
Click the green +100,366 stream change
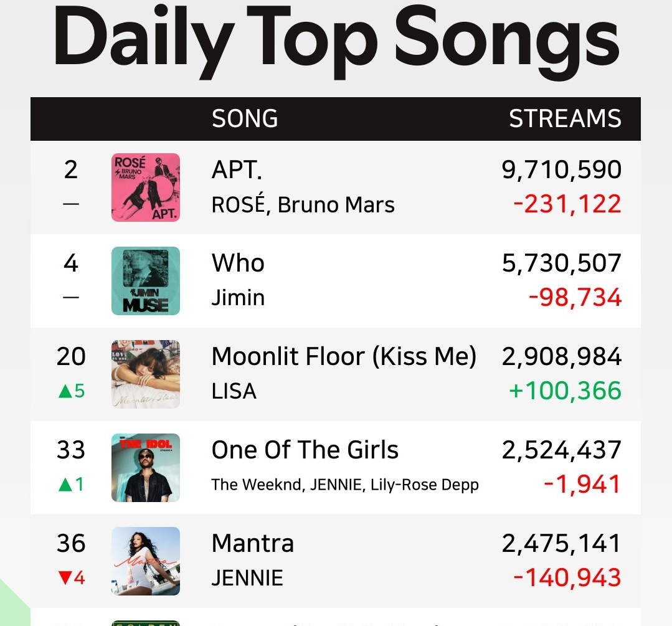(x=565, y=391)
